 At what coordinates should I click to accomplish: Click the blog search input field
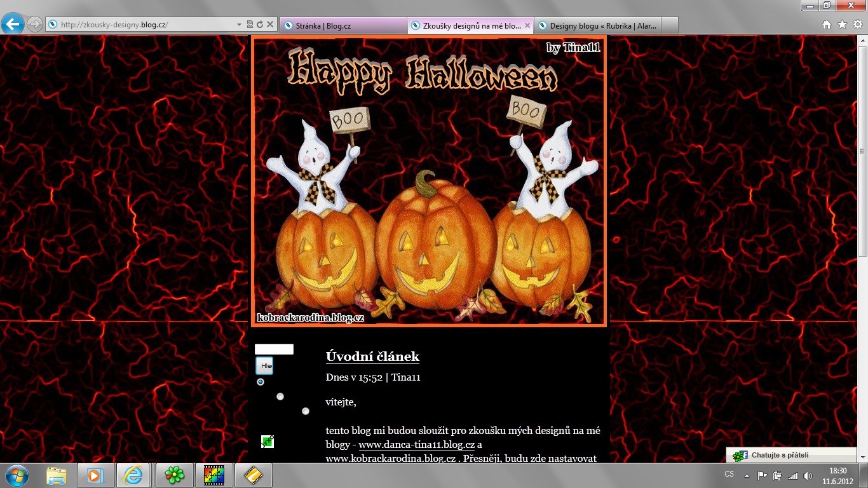(x=274, y=349)
